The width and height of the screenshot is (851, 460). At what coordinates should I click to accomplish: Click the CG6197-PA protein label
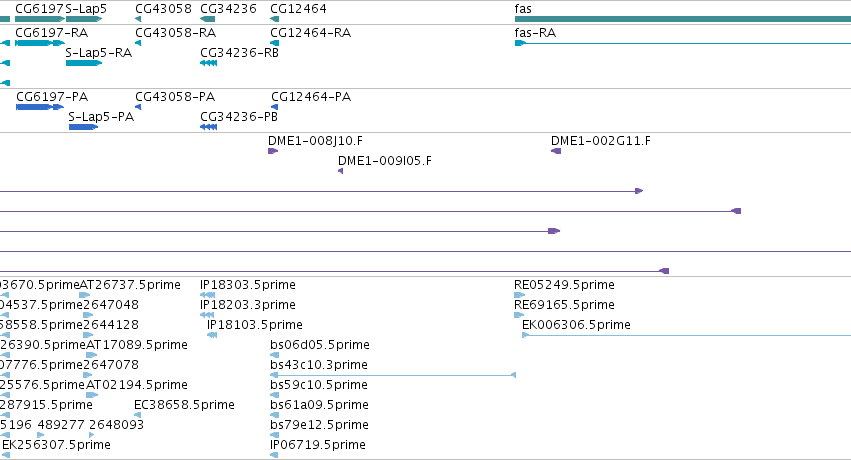tap(52, 97)
